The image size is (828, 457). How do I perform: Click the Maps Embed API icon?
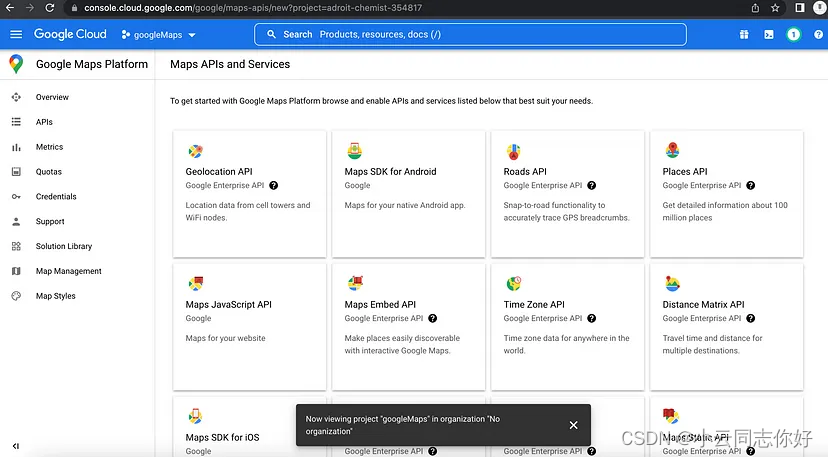pyautogui.click(x=355, y=283)
